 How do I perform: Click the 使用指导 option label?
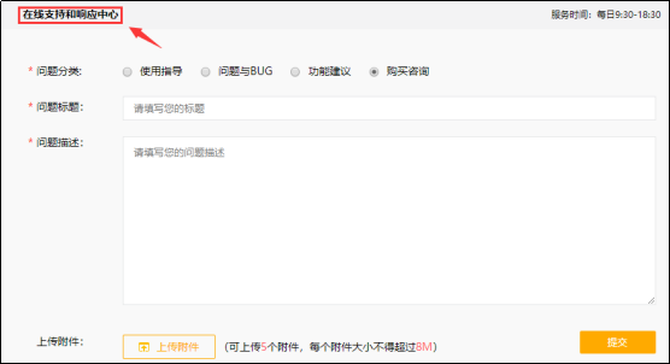coord(161,71)
